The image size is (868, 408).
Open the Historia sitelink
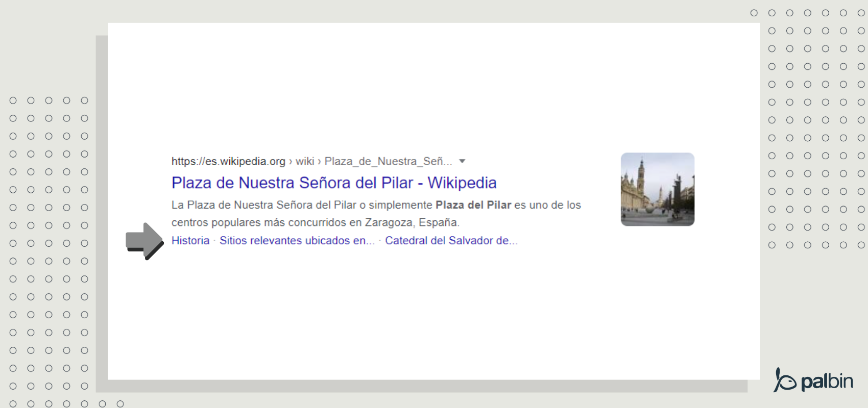coord(190,241)
